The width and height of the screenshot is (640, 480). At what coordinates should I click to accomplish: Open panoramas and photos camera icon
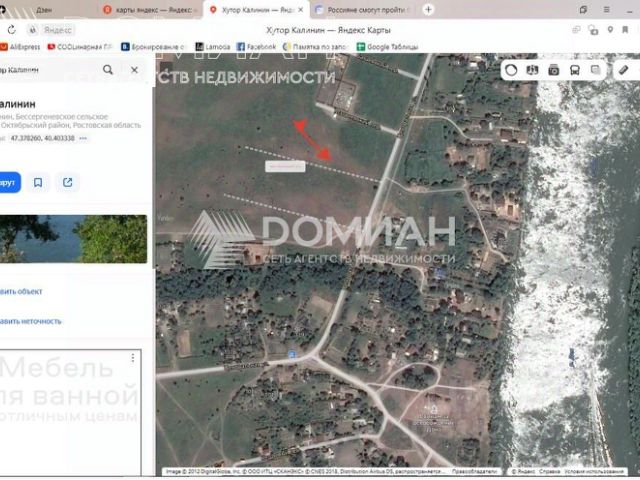(x=553, y=70)
